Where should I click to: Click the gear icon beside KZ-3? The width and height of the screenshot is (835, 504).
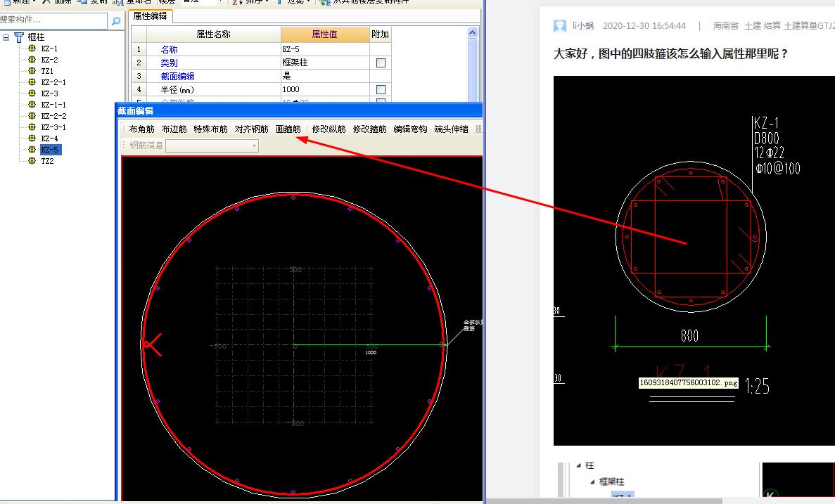(x=32, y=93)
